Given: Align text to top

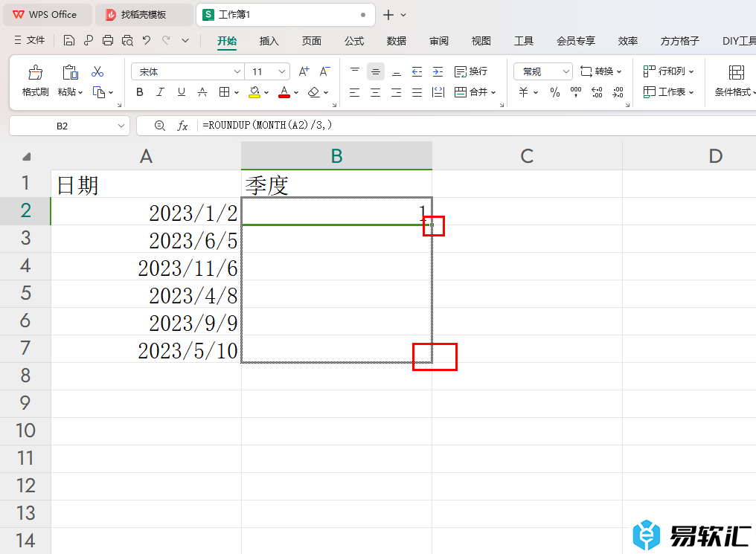Looking at the screenshot, I should (x=355, y=72).
